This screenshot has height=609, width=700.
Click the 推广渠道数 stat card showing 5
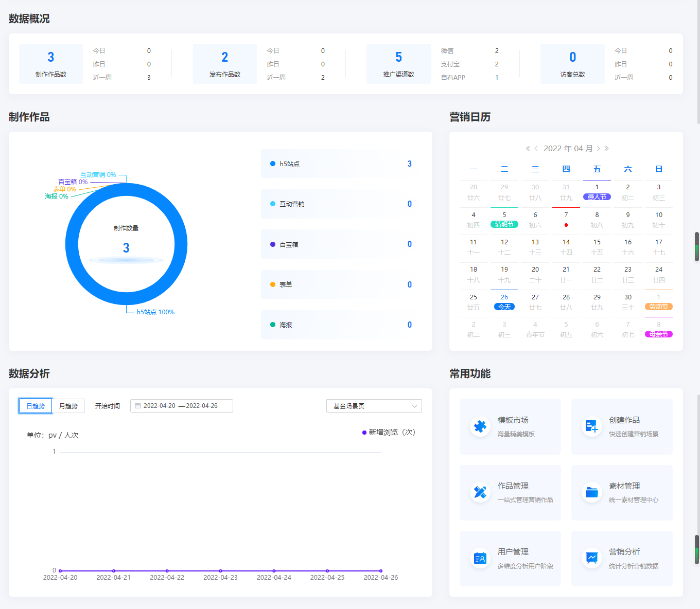pyautogui.click(x=399, y=64)
